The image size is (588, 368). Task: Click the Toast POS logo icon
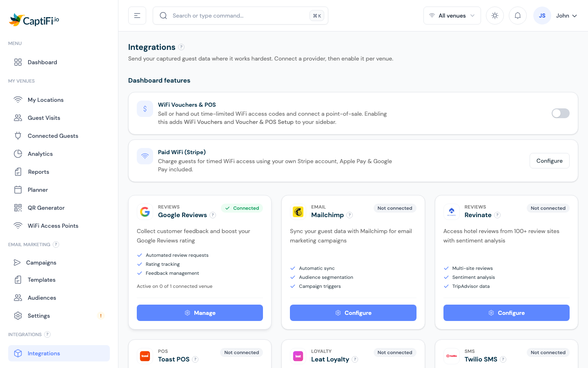(x=145, y=356)
